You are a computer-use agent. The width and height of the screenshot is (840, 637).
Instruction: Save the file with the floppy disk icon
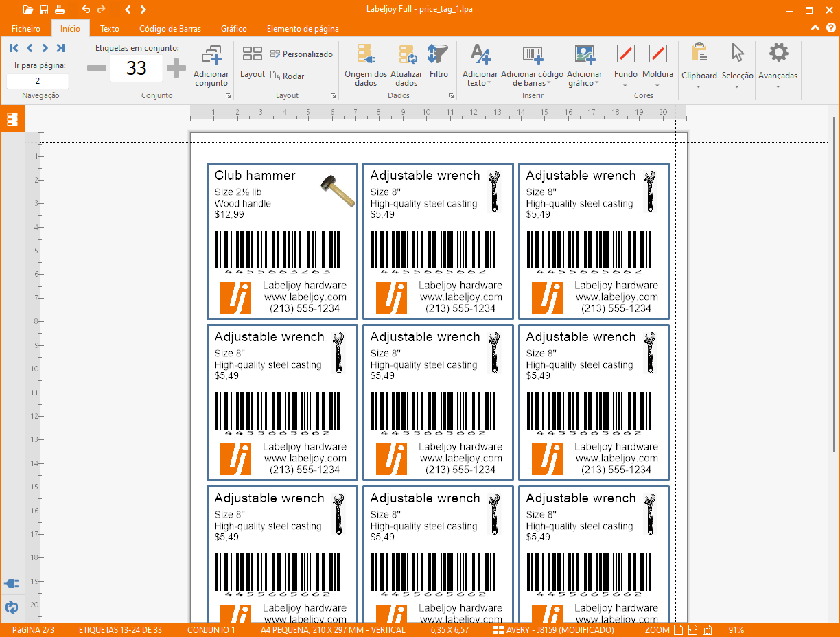point(44,10)
